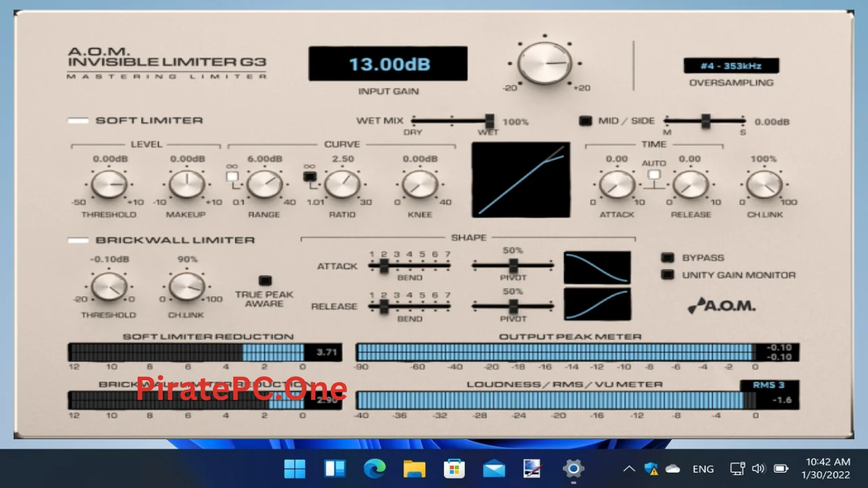868x488 pixels.
Task: Open the Widgets taskbar icon
Action: (x=335, y=468)
